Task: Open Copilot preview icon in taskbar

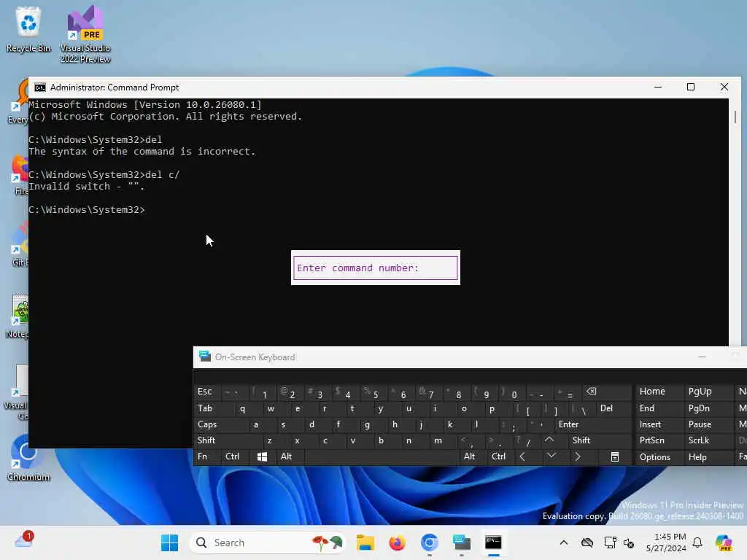Action: pyautogui.click(x=724, y=542)
